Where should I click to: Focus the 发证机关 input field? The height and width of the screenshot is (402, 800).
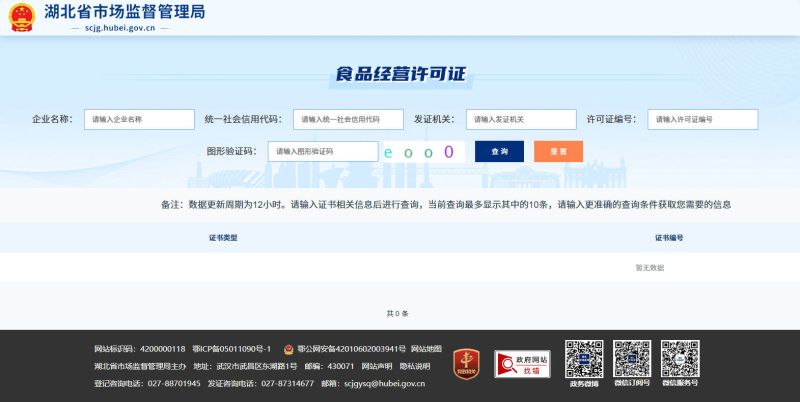point(521,119)
